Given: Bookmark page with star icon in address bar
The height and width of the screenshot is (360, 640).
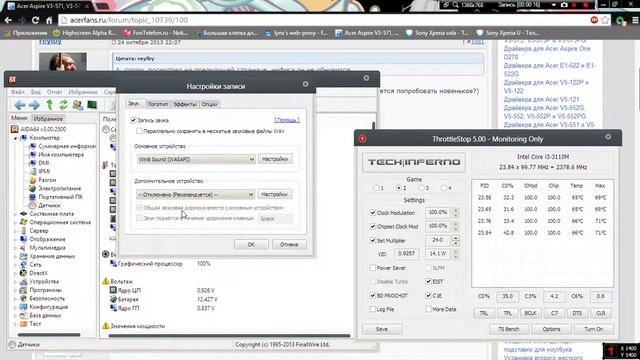Looking at the screenshot, I should click(605, 20).
